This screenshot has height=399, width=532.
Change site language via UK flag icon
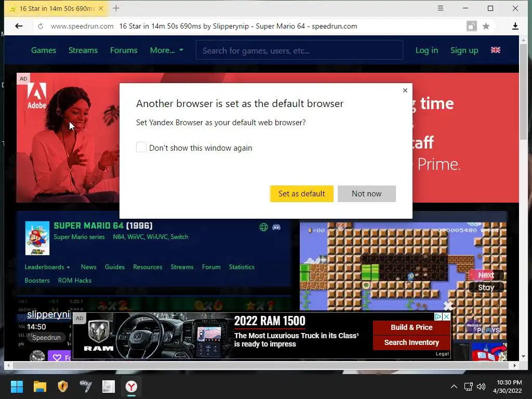click(495, 50)
